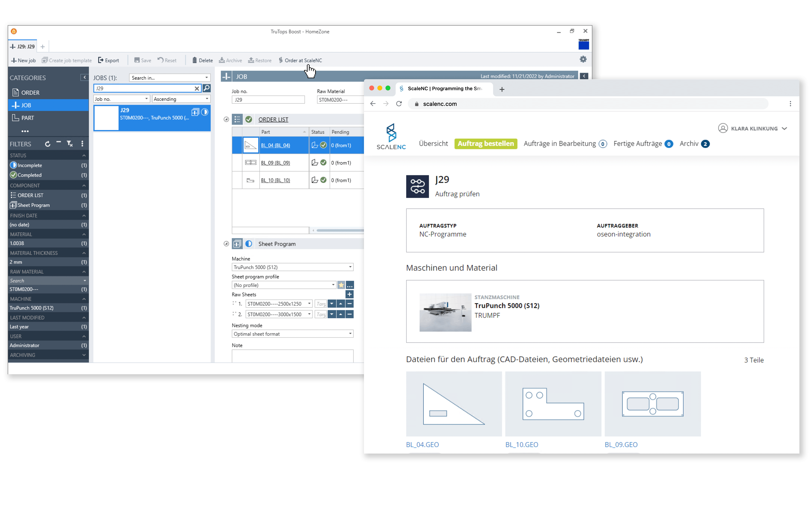Add raw sheet plus button

(x=350, y=295)
